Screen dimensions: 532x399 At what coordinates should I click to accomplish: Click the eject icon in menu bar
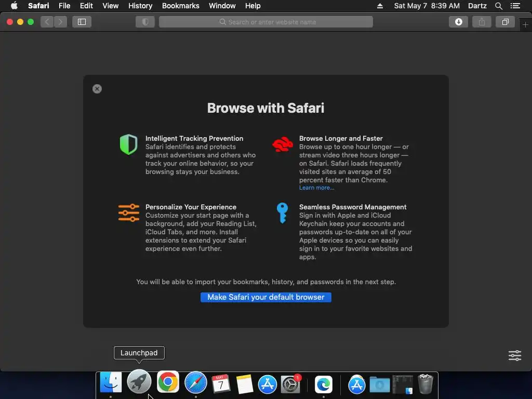[380, 6]
